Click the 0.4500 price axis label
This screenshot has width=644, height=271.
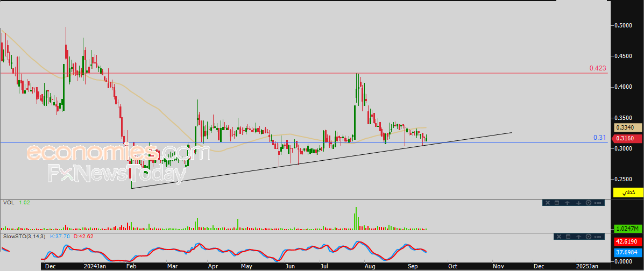pos(624,56)
